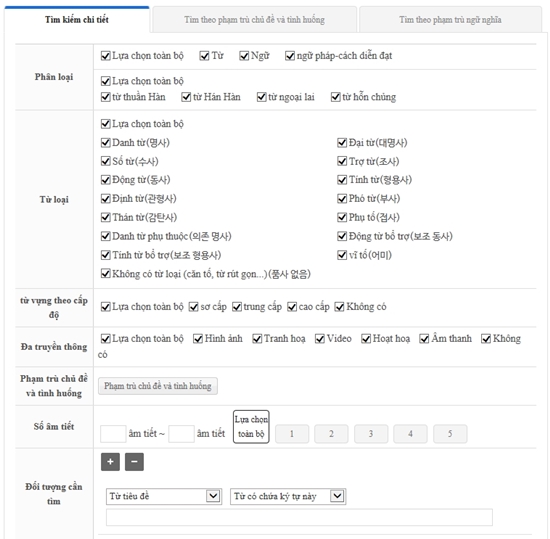Uncheck the 'Danh từ(명사)' checkbox
Screen dimensions: 550x539
click(x=106, y=143)
